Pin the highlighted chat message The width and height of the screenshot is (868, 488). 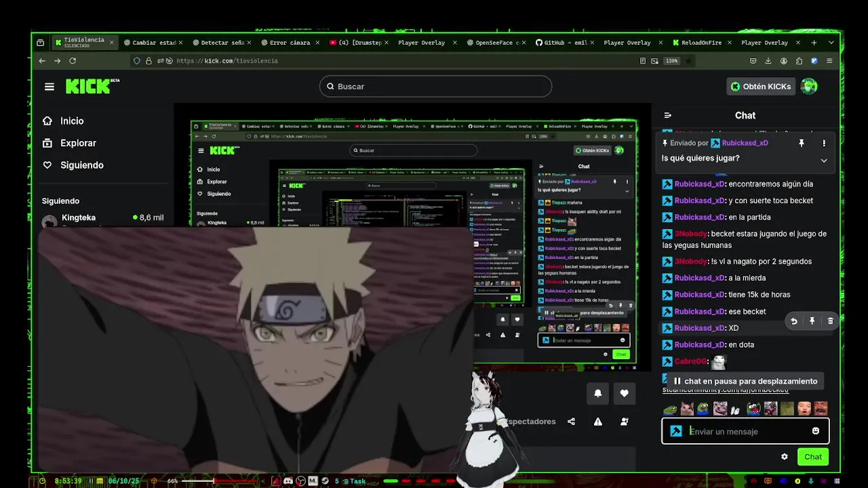coord(812,321)
